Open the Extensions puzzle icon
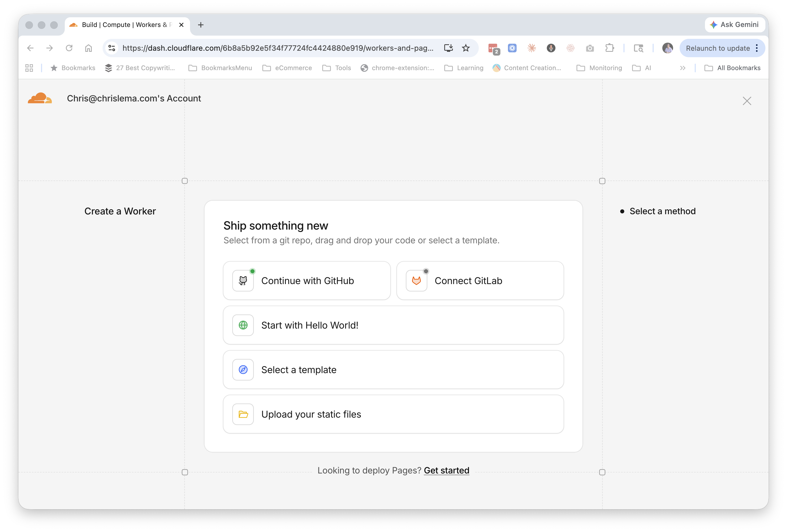Viewport: 787px width, 532px height. click(x=610, y=48)
